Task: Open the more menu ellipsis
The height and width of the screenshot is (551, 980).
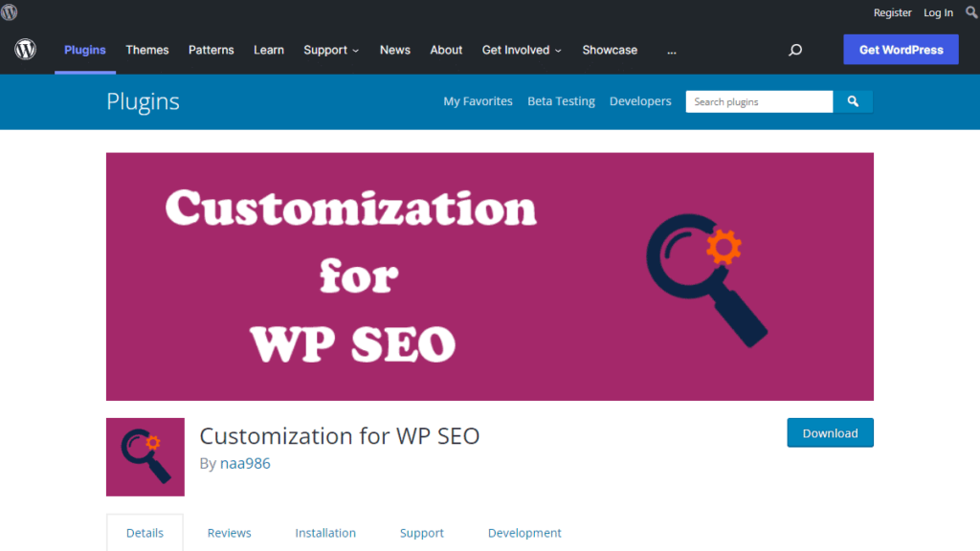Action: click(x=671, y=51)
